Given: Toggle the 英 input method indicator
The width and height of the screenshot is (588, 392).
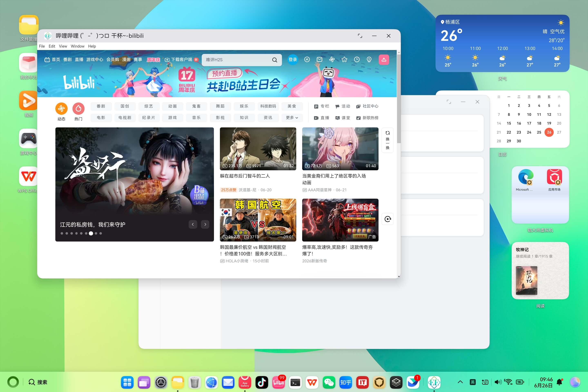Looking at the screenshot, I should click(472, 382).
